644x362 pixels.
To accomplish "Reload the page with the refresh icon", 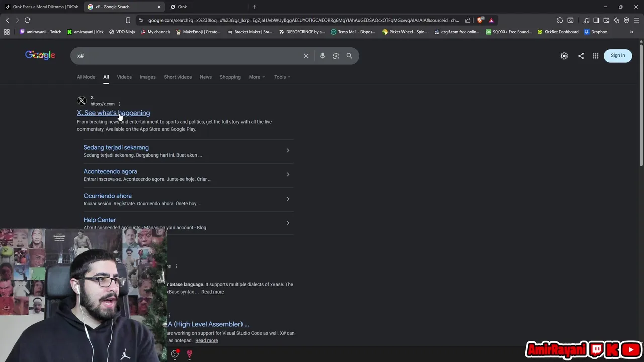I will click(x=27, y=20).
